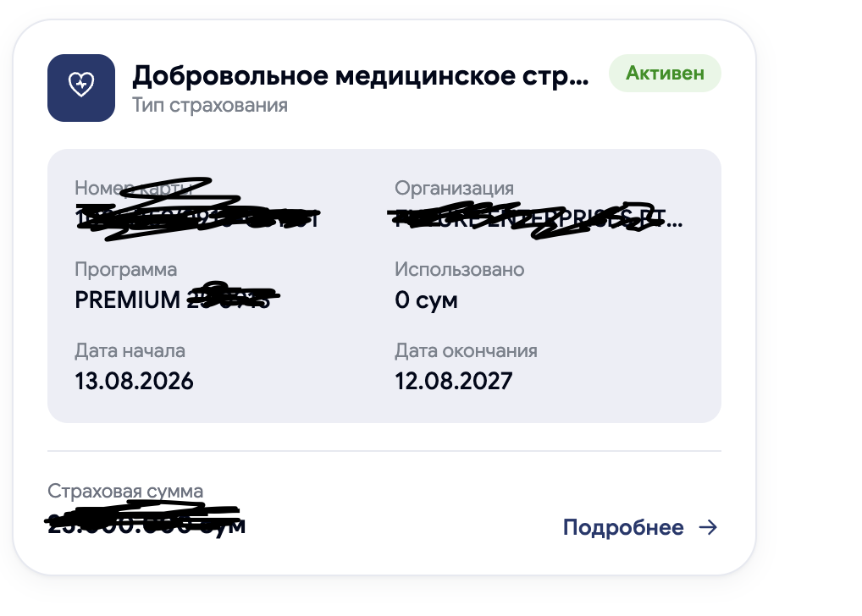The height and width of the screenshot is (616, 862).
Task: Click the Организация label
Action: [x=454, y=188]
